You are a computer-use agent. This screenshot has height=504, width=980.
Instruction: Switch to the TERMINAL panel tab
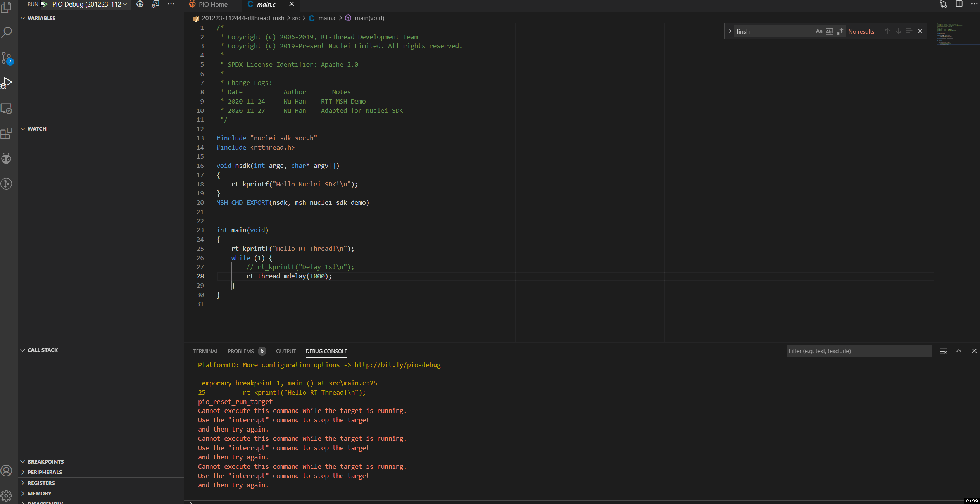205,351
